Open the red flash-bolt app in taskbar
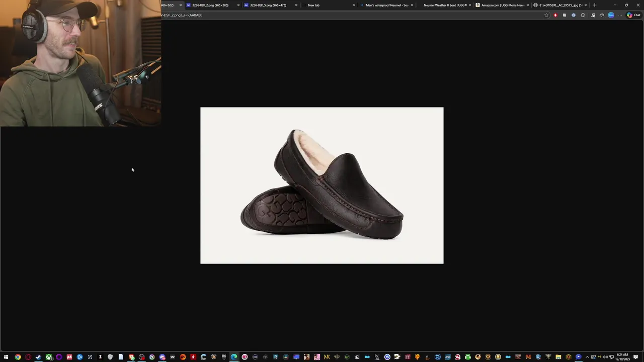 pyautogui.click(x=193, y=357)
